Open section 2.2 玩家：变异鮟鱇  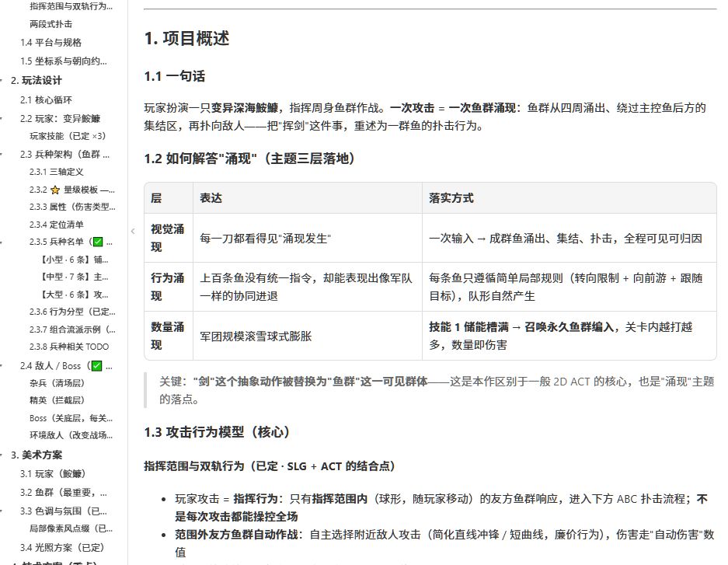60,118
